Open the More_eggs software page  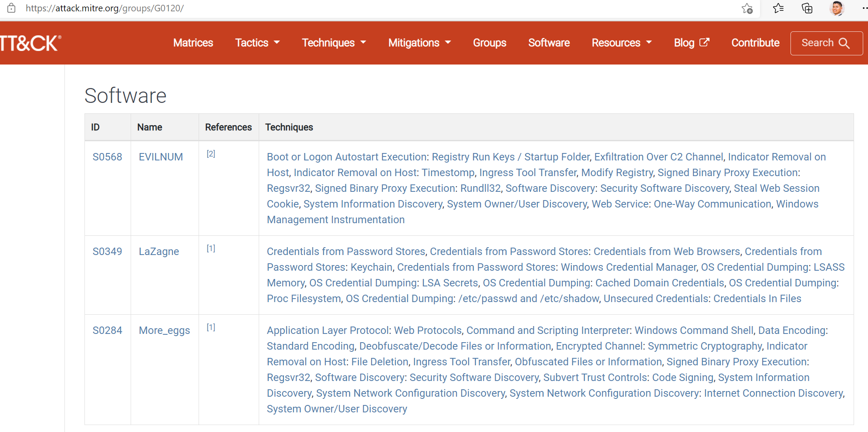[164, 330]
